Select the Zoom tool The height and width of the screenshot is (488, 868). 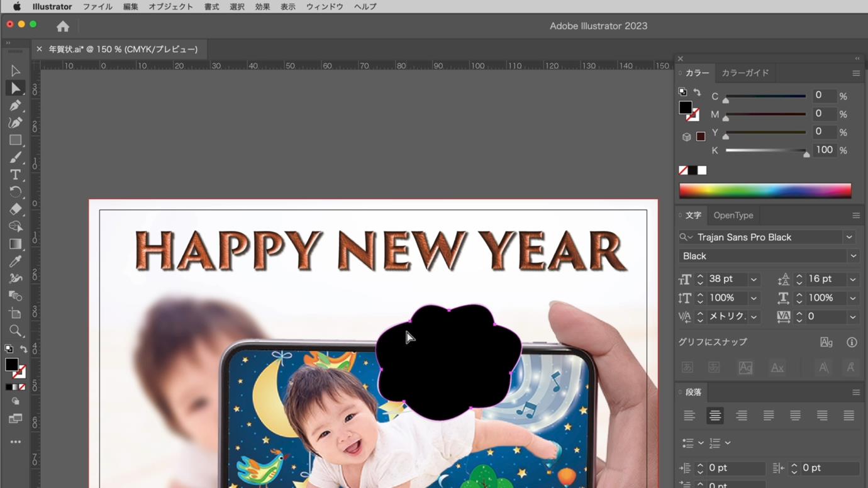pyautogui.click(x=15, y=331)
